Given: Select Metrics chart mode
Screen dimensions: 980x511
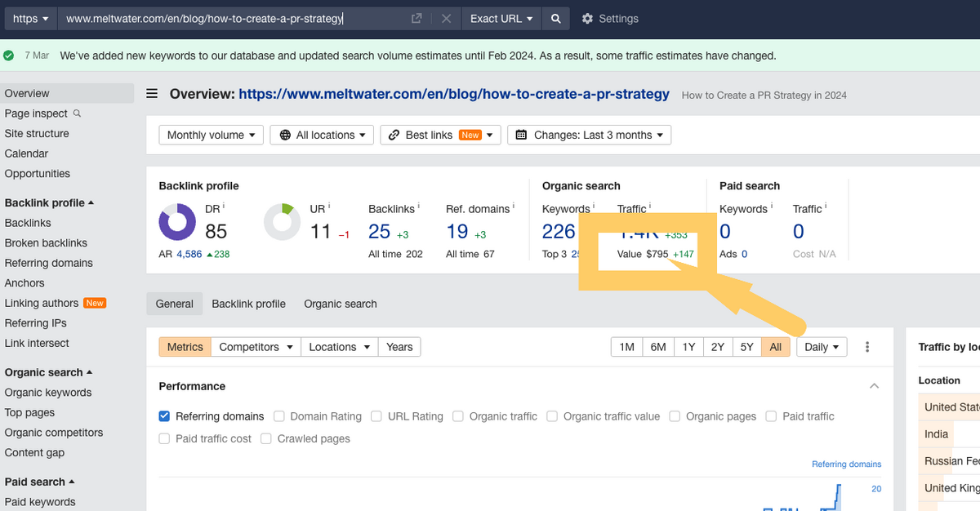Looking at the screenshot, I should (185, 347).
